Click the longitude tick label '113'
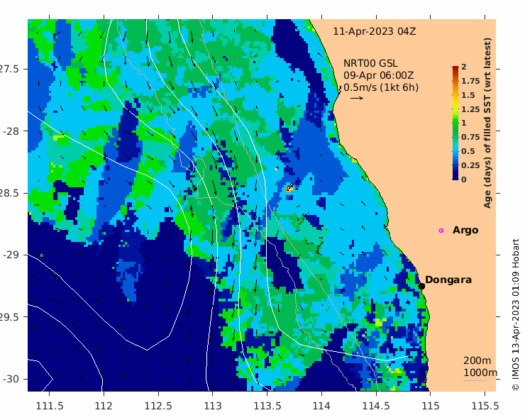 213,406
